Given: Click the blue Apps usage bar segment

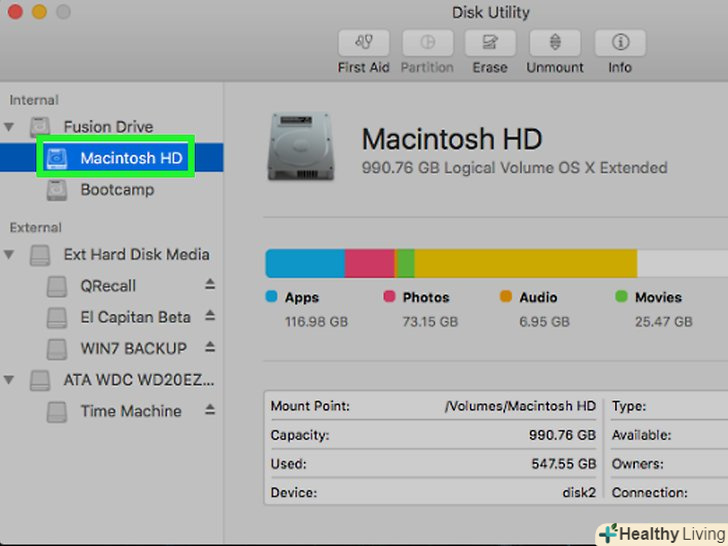Looking at the screenshot, I should [305, 264].
